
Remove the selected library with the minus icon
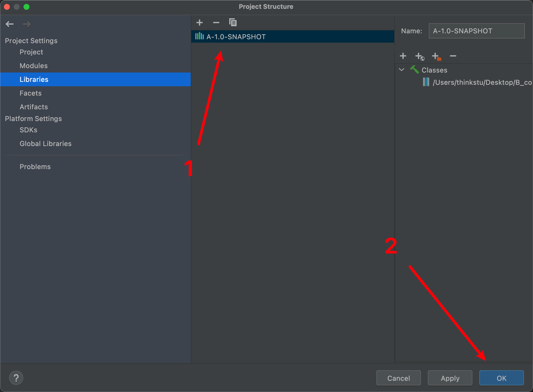tap(216, 23)
